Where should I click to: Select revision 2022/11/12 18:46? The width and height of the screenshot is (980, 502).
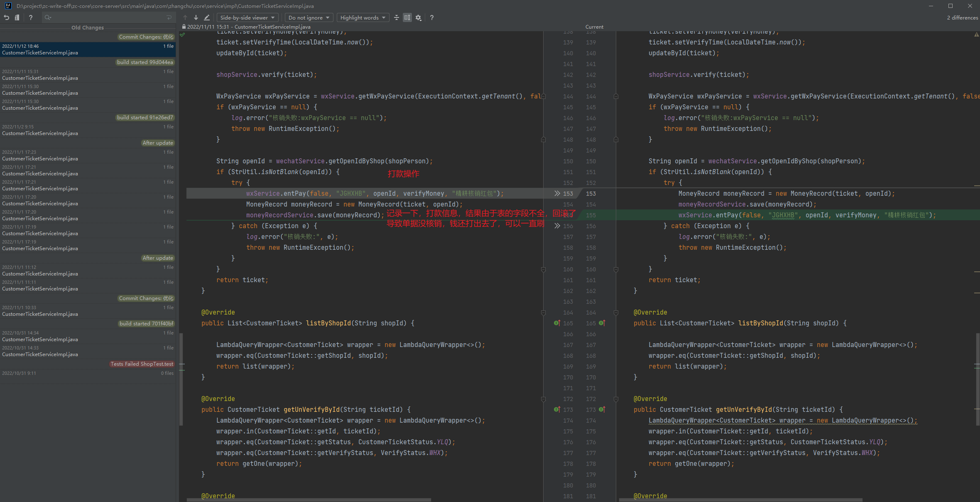pos(88,49)
